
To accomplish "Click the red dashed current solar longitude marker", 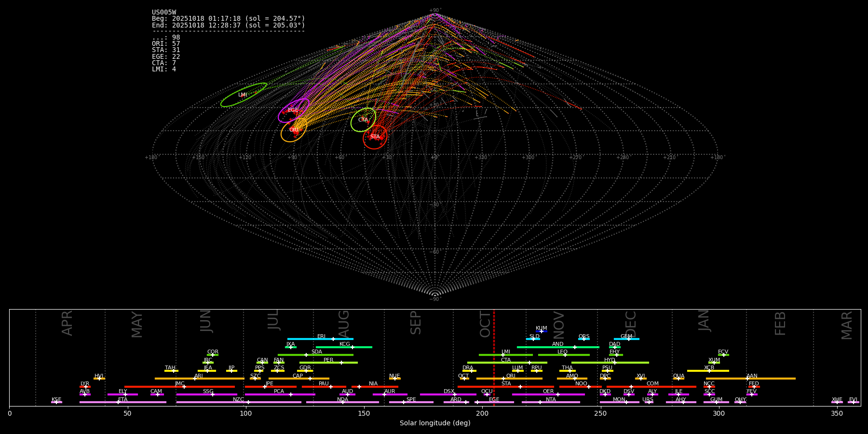I will pos(494,357).
